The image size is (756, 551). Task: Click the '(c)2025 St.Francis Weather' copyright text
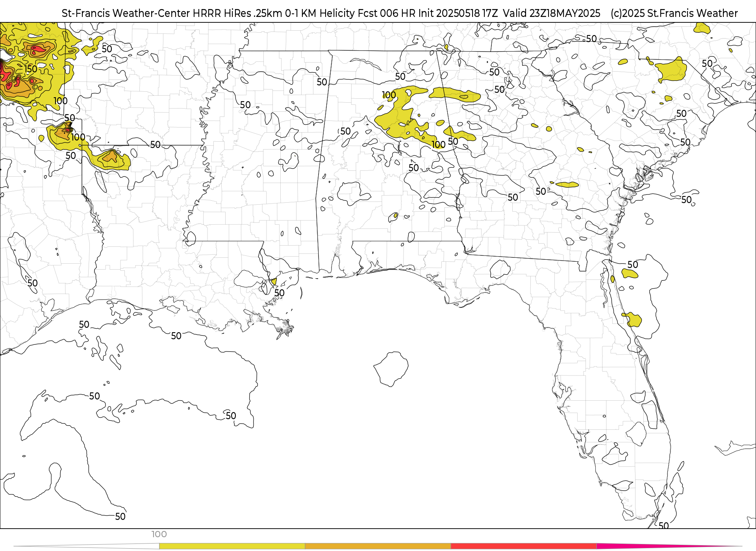[x=674, y=13]
